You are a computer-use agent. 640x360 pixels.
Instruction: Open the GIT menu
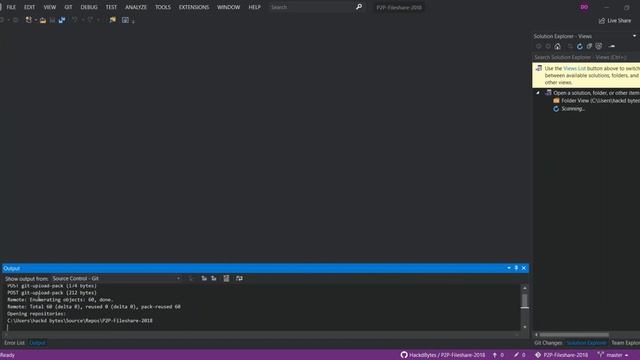tap(68, 7)
